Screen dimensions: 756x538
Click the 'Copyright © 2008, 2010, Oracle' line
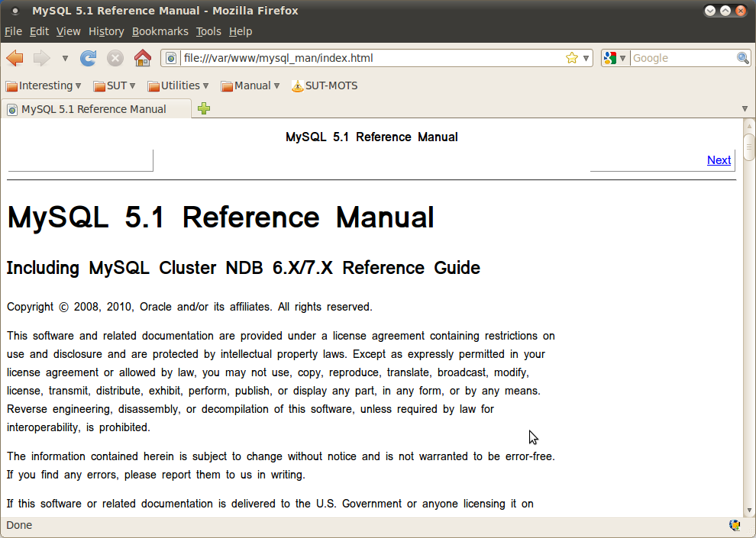point(189,307)
